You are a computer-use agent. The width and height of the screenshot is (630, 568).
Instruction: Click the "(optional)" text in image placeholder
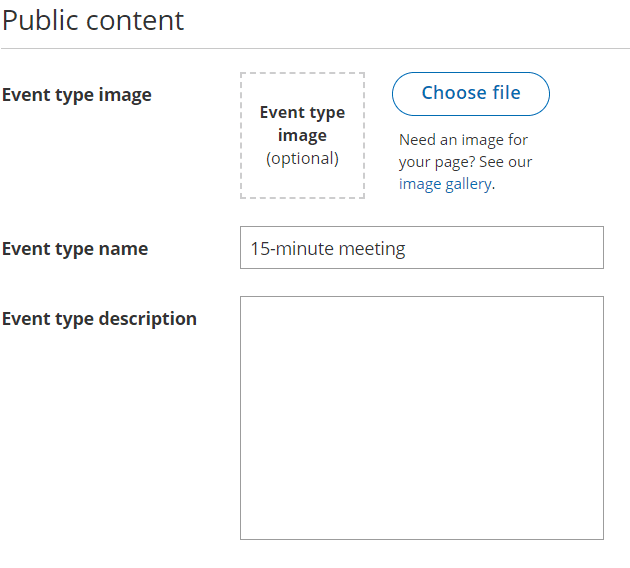pos(302,158)
